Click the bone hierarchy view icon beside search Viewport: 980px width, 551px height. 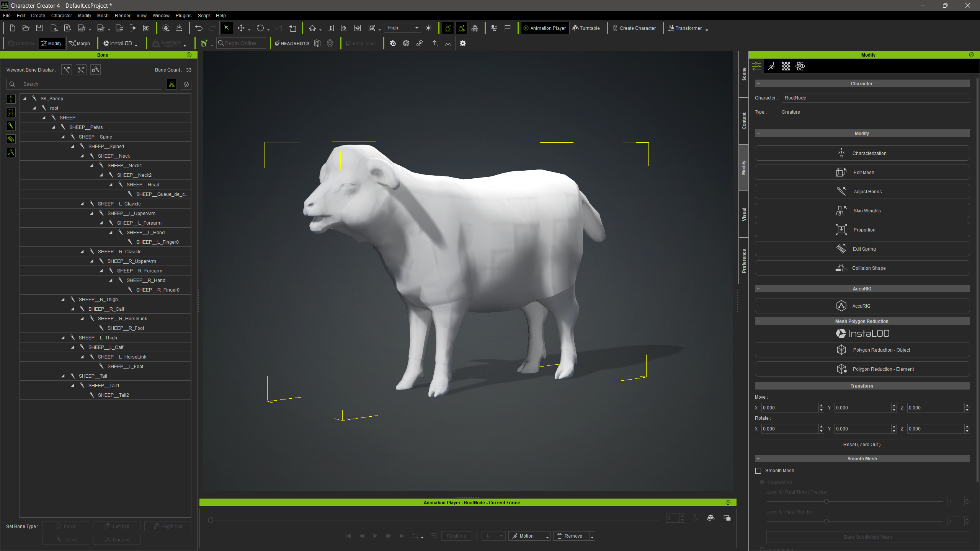click(171, 84)
